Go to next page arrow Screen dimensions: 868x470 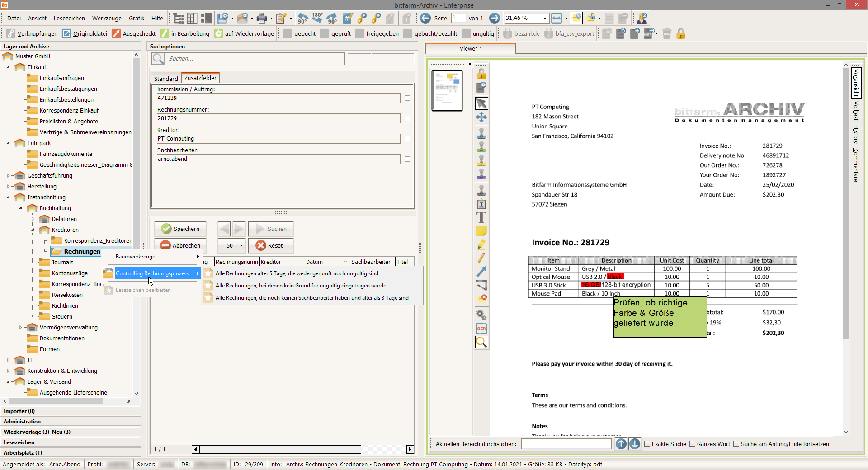[x=495, y=18]
